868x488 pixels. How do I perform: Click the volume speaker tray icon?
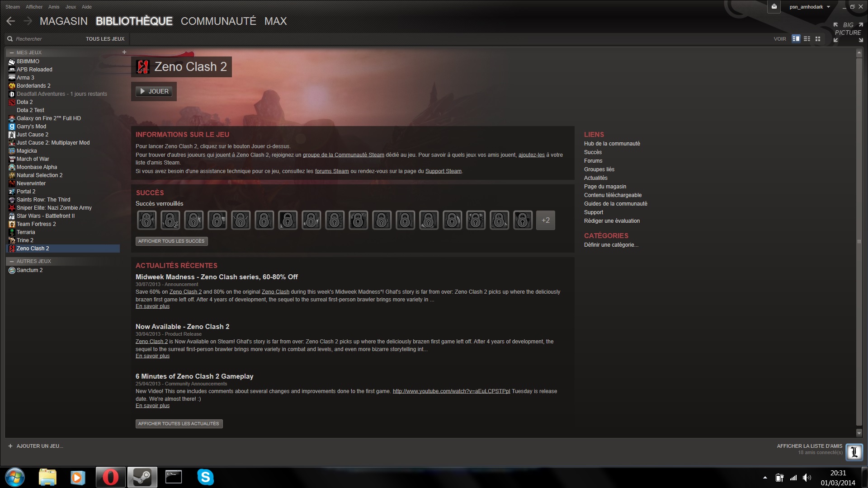pyautogui.click(x=807, y=478)
